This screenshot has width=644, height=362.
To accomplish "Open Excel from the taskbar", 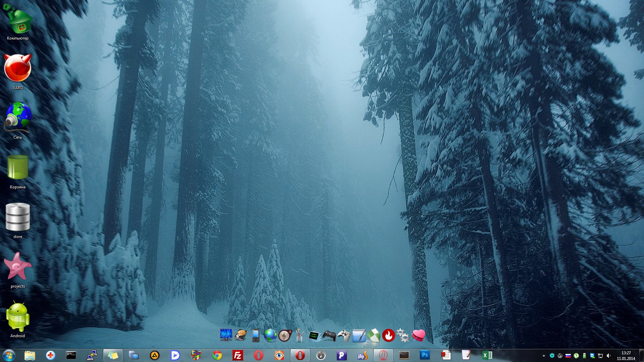I will [x=487, y=355].
